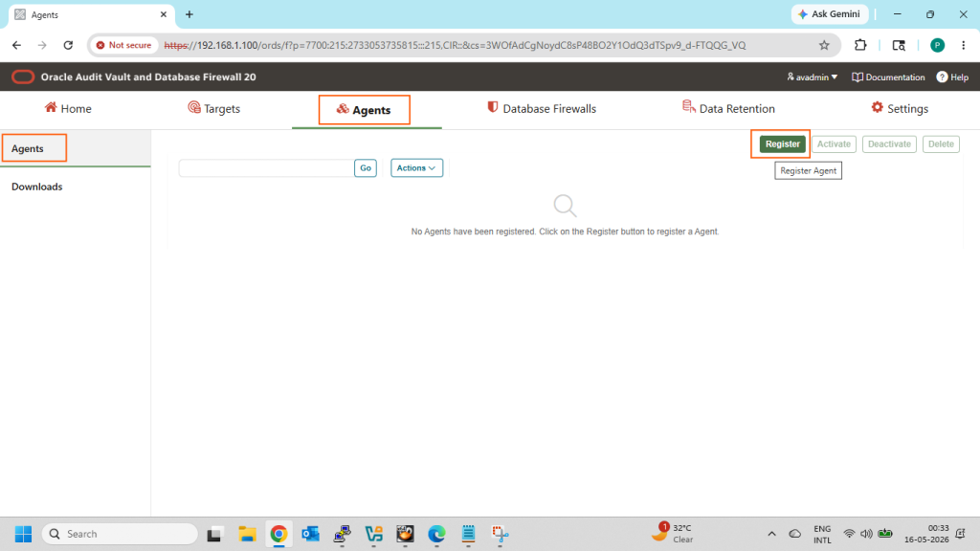Image resolution: width=980 pixels, height=551 pixels.
Task: Open the Snipping Tool from taskbar
Action: click(500, 534)
